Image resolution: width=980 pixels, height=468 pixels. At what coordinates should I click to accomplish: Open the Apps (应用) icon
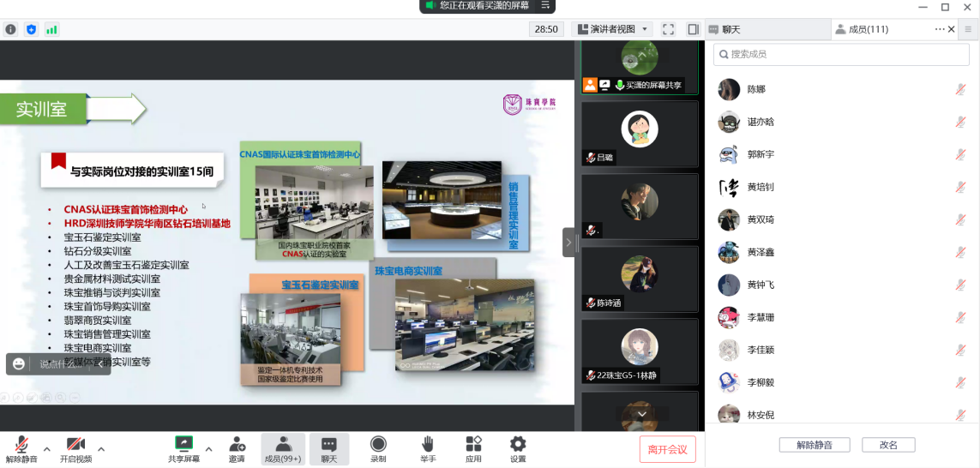[473, 448]
